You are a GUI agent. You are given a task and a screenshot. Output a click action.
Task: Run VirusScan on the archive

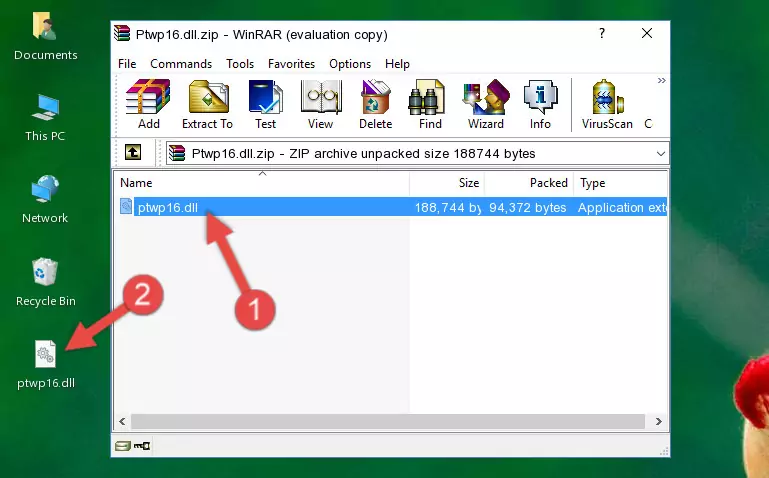point(607,104)
